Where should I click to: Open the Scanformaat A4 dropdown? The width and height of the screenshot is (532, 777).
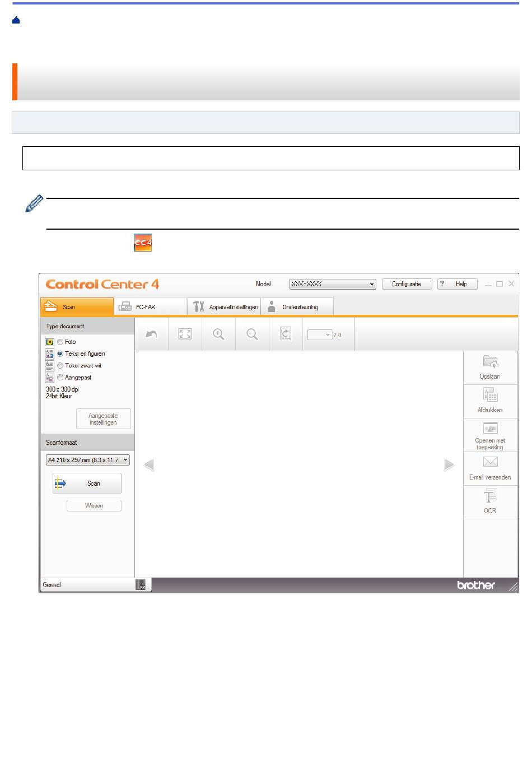tap(88, 460)
